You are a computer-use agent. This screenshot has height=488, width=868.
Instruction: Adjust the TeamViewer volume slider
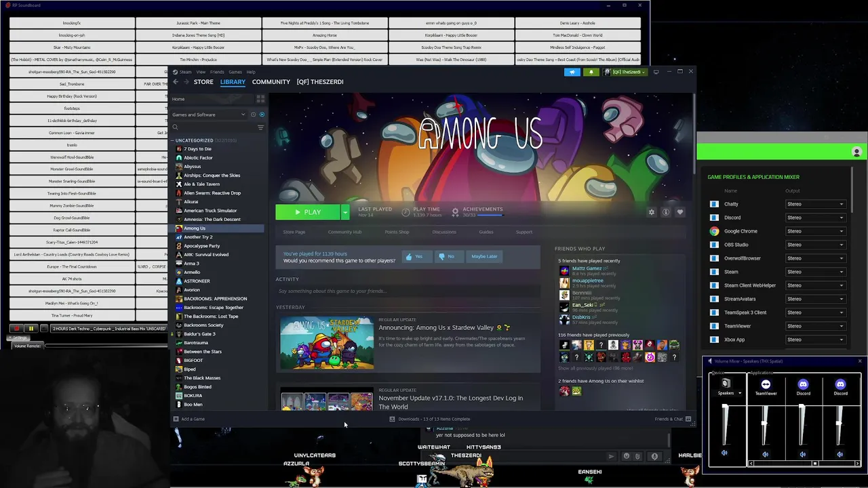pos(765,424)
